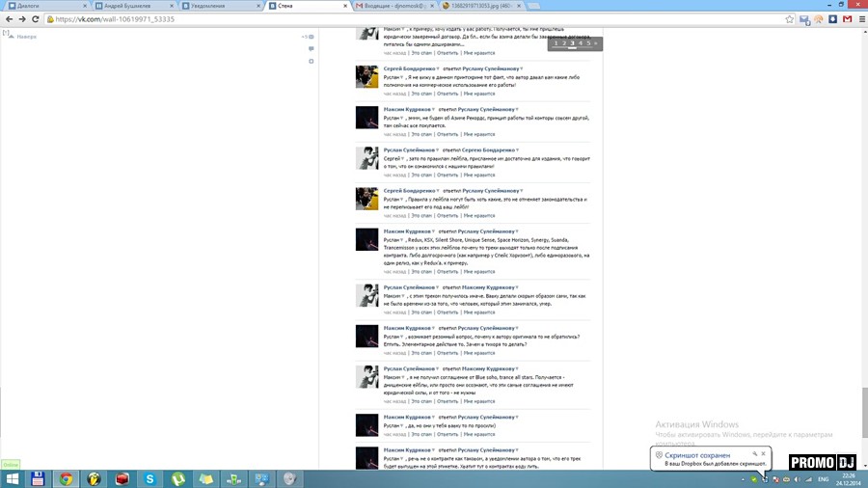
Task: Open the Андрей Бушенев browser tab
Action: tap(130, 6)
